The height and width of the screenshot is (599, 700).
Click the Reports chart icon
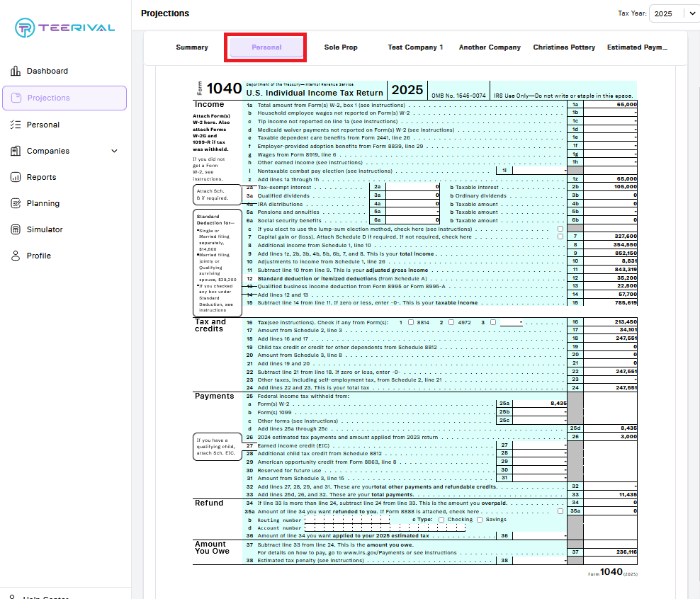coord(16,177)
